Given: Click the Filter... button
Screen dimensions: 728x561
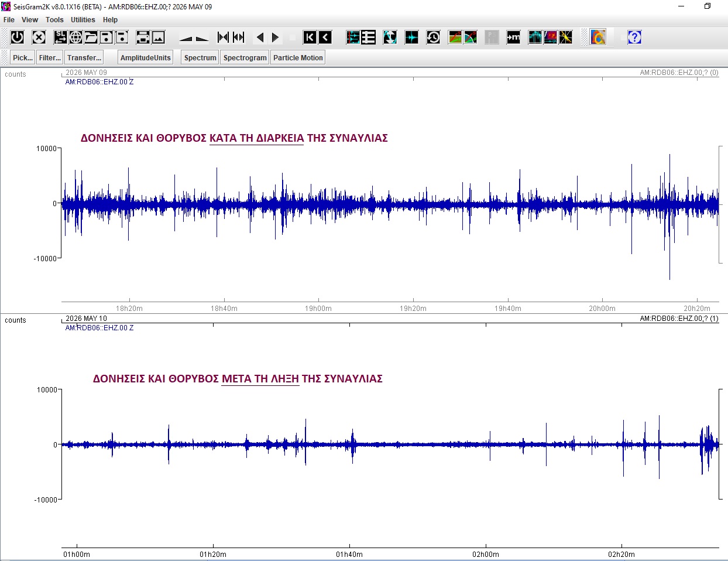Looking at the screenshot, I should click(x=50, y=57).
